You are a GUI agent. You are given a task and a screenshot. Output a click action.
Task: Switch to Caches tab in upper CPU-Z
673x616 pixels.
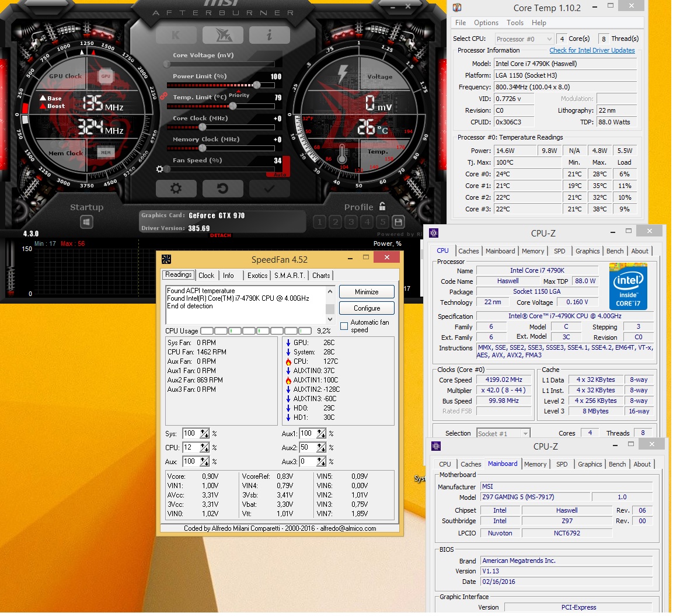pyautogui.click(x=468, y=251)
